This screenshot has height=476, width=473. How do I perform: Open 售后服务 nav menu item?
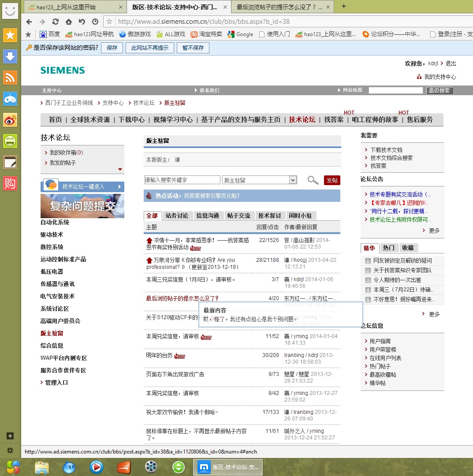[x=420, y=119]
